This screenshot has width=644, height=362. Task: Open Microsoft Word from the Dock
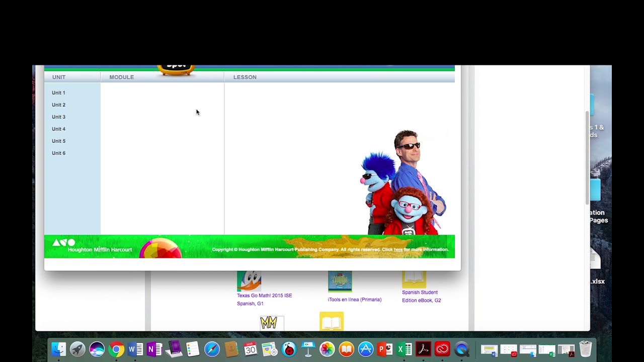pyautogui.click(x=135, y=349)
